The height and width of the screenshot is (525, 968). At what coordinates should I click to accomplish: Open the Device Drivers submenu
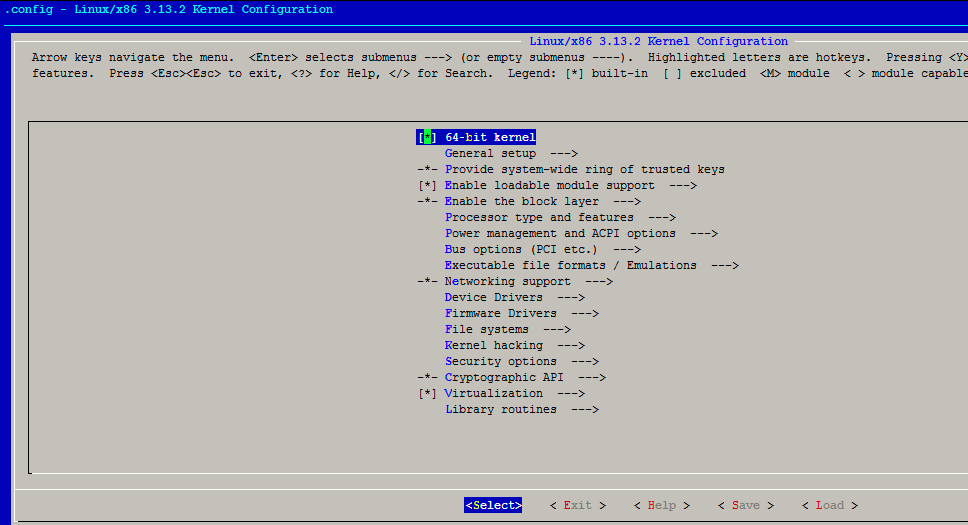pyautogui.click(x=515, y=297)
